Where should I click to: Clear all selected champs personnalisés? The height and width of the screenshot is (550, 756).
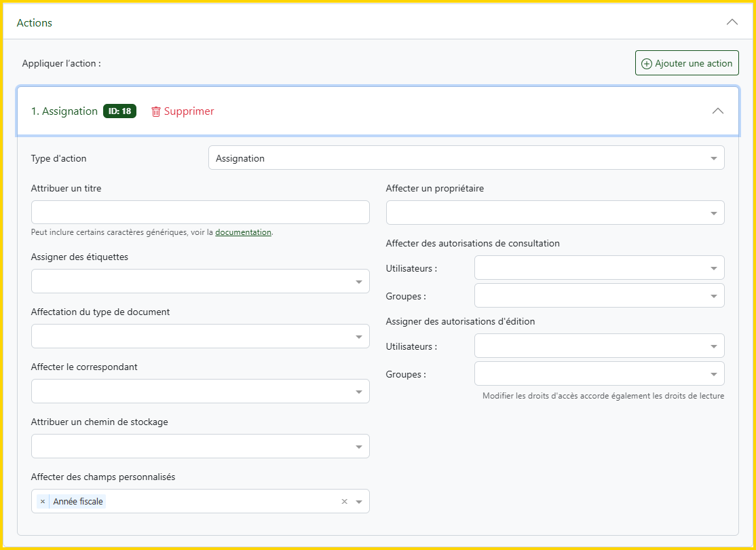coord(344,501)
